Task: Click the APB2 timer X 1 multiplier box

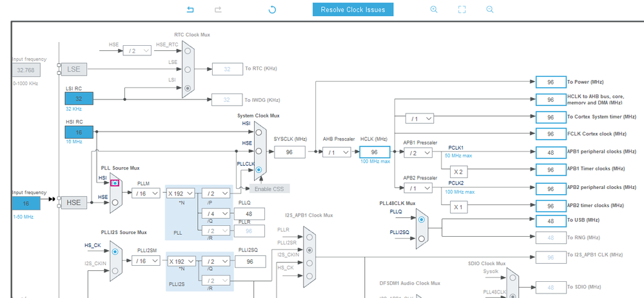Action: pos(458,207)
